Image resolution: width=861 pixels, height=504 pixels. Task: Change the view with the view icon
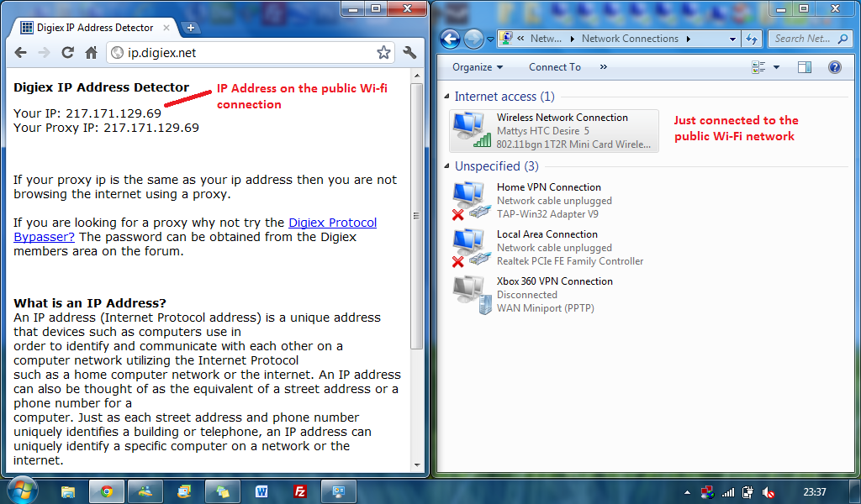pos(758,67)
